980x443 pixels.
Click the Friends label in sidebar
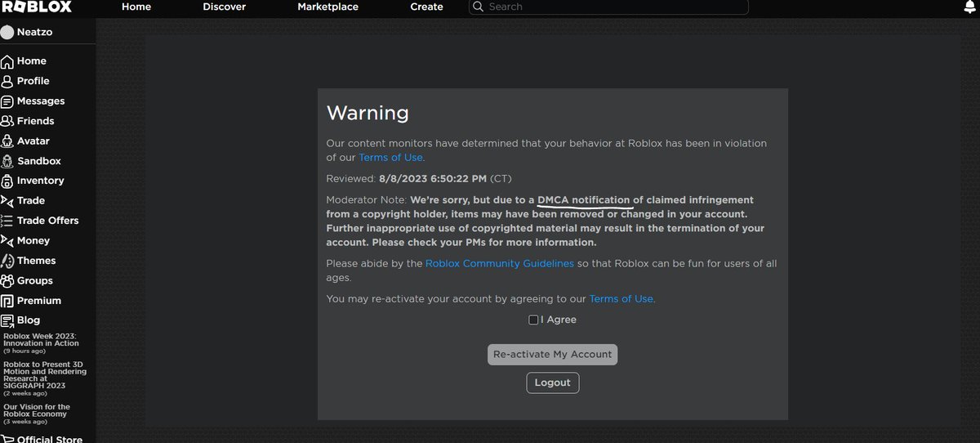tap(36, 121)
